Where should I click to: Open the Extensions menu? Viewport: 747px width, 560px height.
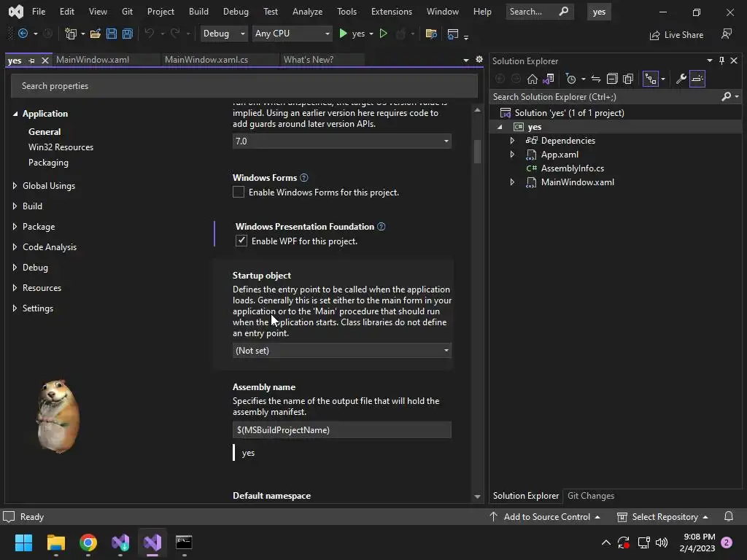coord(392,12)
